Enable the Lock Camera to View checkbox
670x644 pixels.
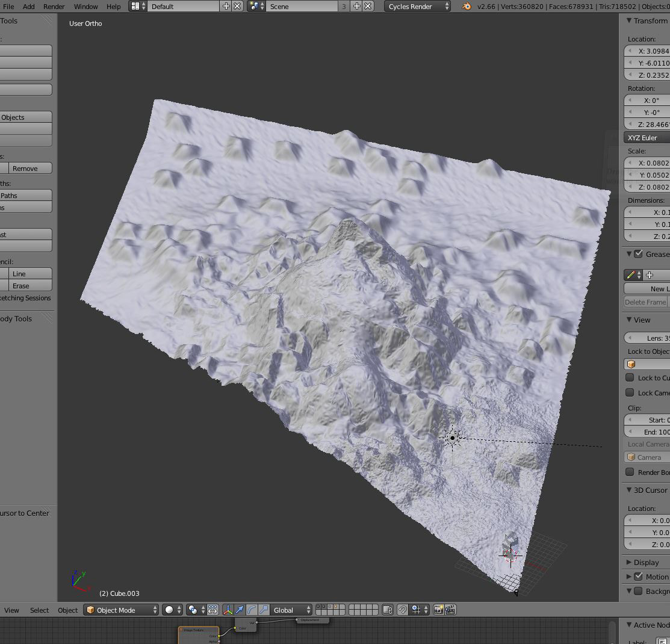click(630, 392)
